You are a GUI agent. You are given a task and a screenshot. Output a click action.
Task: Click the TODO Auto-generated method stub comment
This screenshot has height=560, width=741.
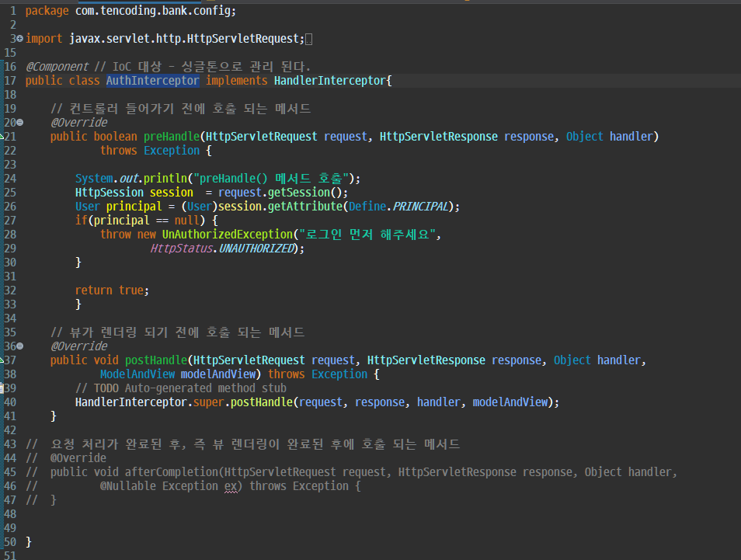click(181, 388)
